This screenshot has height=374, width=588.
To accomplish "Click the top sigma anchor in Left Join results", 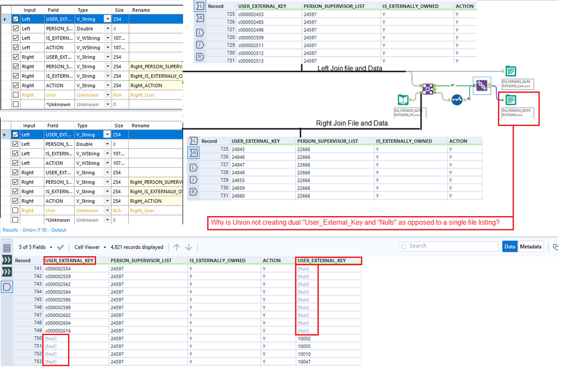I will 200,6.
